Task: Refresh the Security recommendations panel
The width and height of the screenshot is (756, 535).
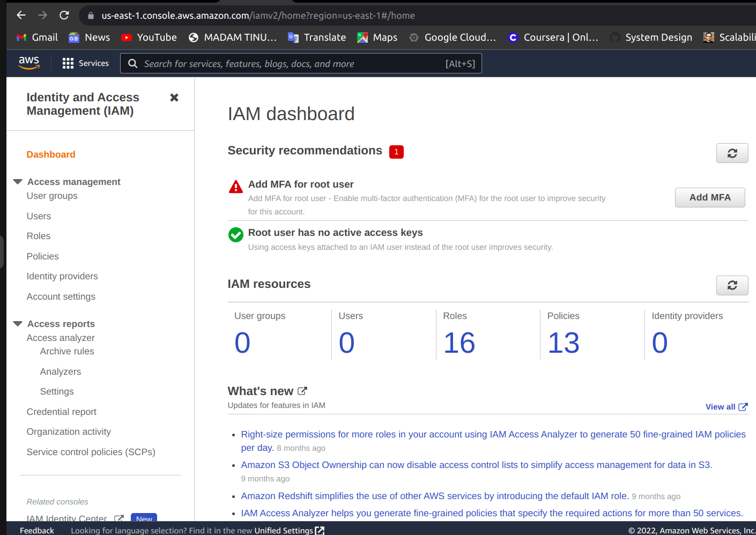Action: click(732, 153)
